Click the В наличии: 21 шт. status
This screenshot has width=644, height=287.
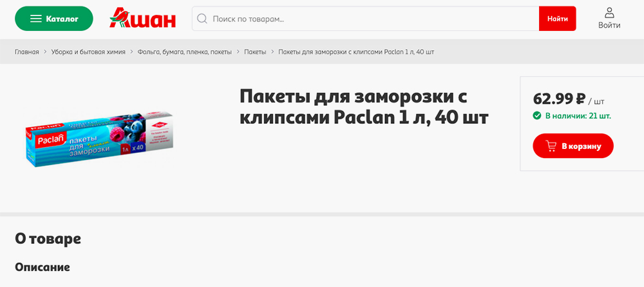tap(578, 116)
